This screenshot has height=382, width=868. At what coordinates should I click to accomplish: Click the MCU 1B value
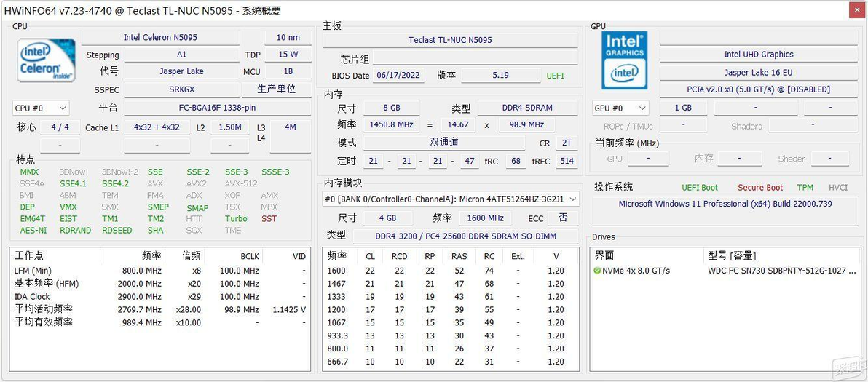coord(288,71)
